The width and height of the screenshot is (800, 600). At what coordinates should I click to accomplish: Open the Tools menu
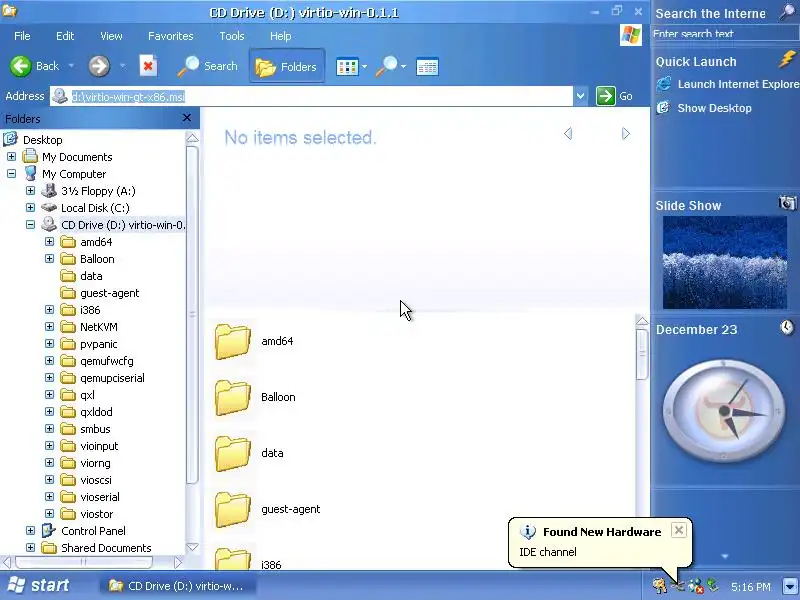coord(232,36)
